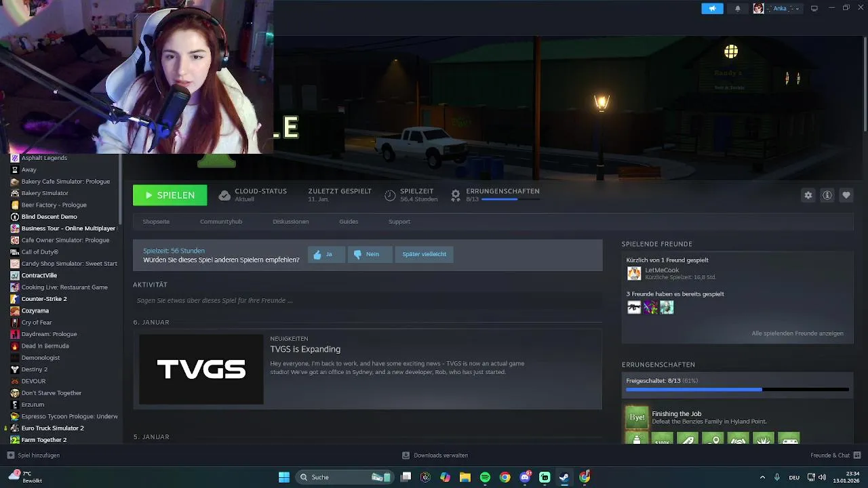Open the Diskussionen tab
Screen dimensions: 868x488
tap(291, 222)
